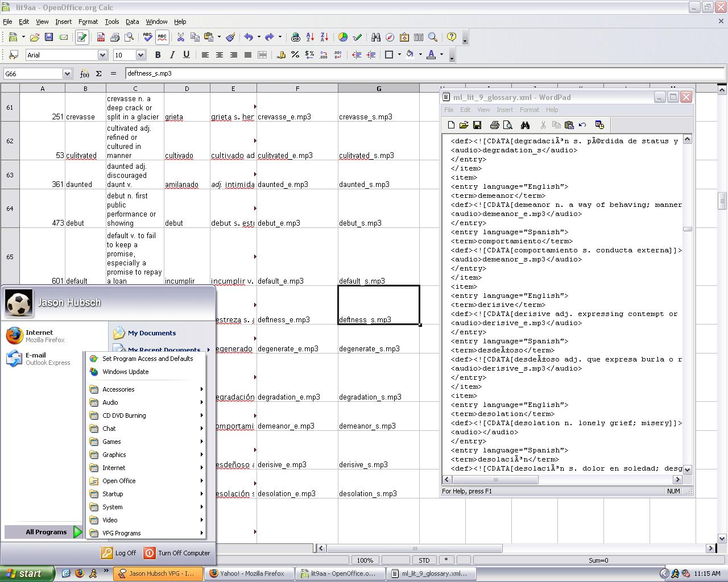Toggle Edit File mode button
Image resolution: width=728 pixels, height=582 pixels.
[81, 38]
